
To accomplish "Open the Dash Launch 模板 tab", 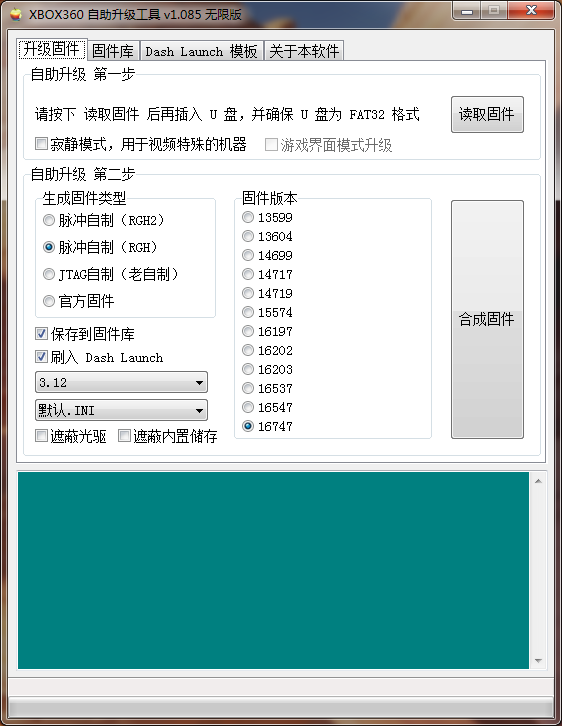I will coord(201,50).
